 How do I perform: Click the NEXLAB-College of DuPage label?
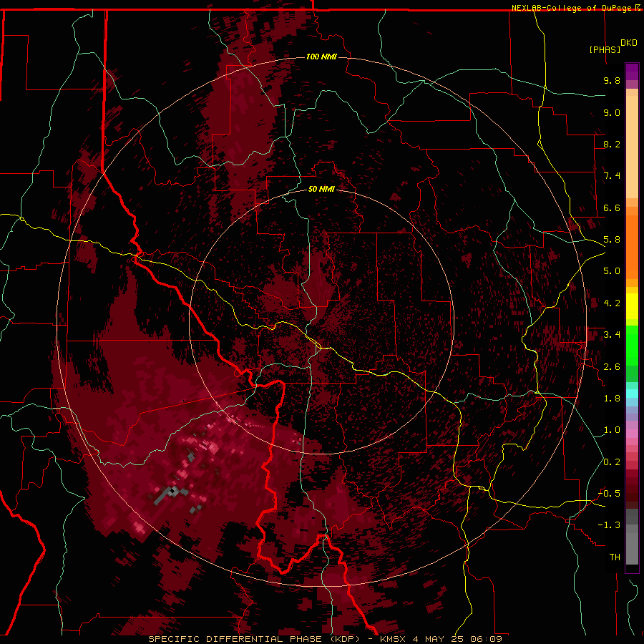(572, 8)
